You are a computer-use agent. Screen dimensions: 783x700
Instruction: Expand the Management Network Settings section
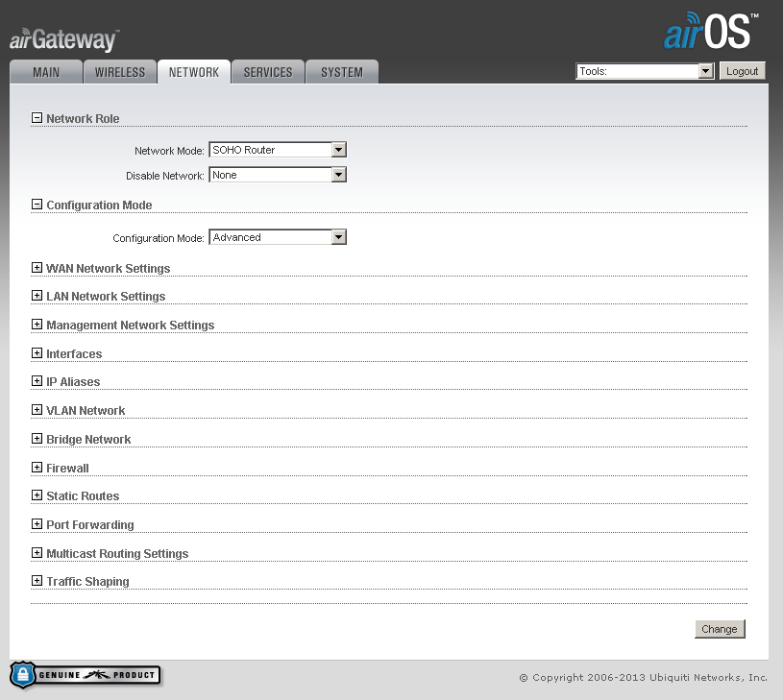[37, 325]
